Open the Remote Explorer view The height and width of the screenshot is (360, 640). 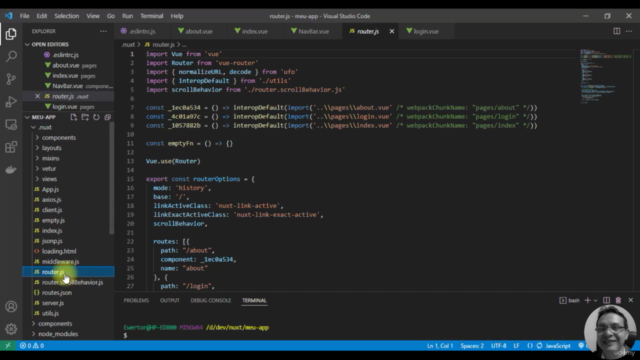pos(11,124)
